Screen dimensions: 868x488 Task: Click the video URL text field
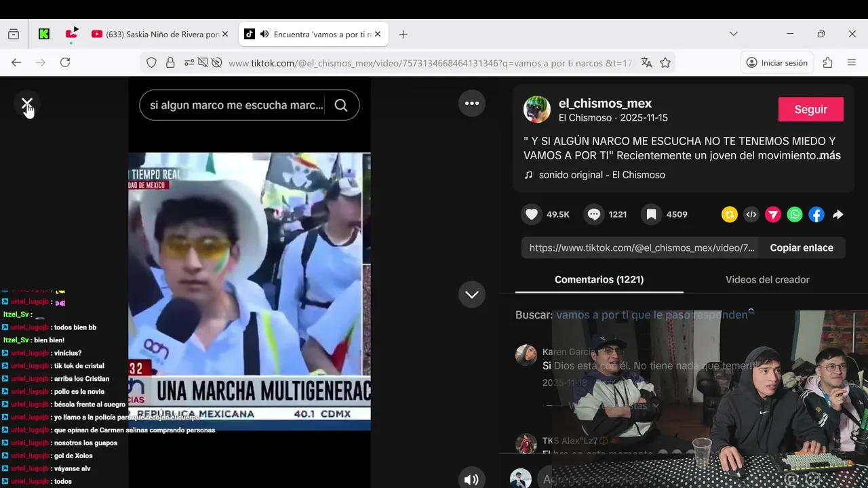[641, 248]
